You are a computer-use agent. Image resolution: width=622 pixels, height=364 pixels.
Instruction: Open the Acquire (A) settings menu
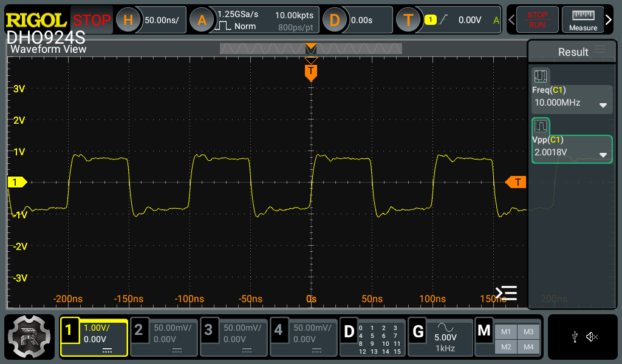click(202, 20)
